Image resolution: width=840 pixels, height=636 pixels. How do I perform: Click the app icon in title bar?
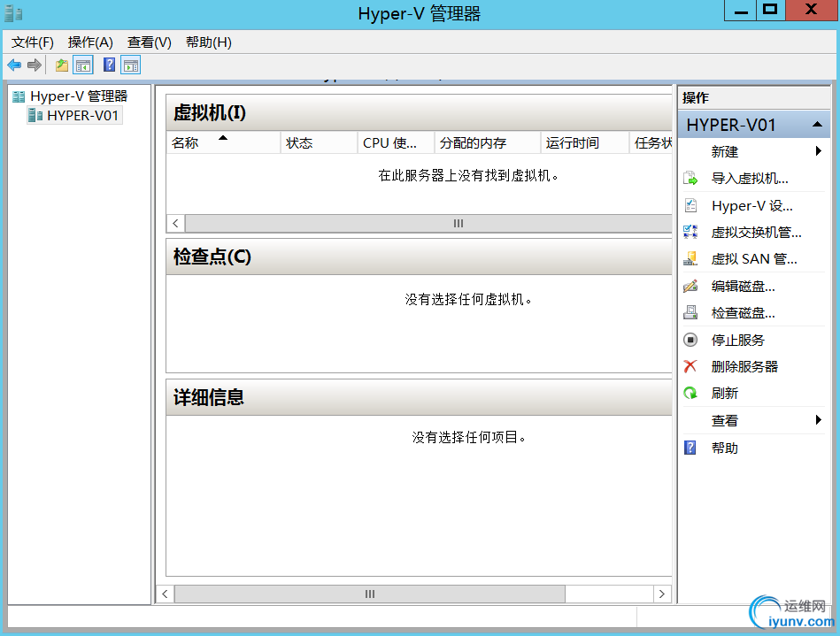[x=13, y=13]
